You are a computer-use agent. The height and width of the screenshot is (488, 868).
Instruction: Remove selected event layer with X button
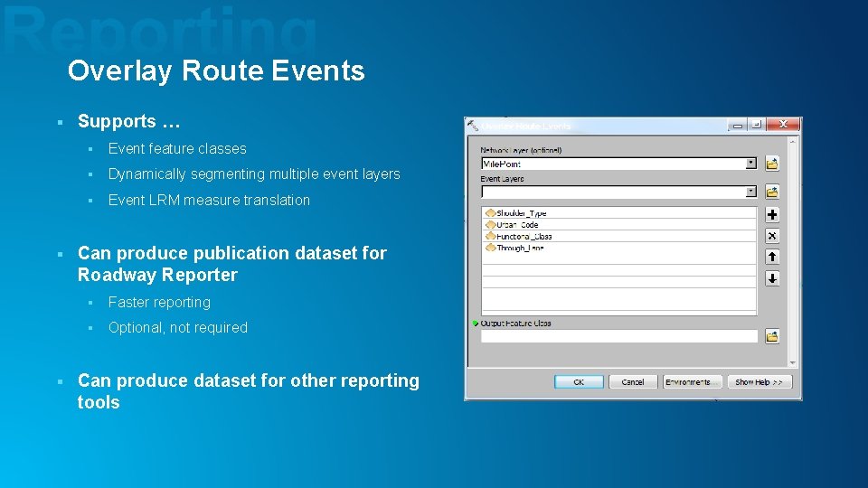[772, 236]
